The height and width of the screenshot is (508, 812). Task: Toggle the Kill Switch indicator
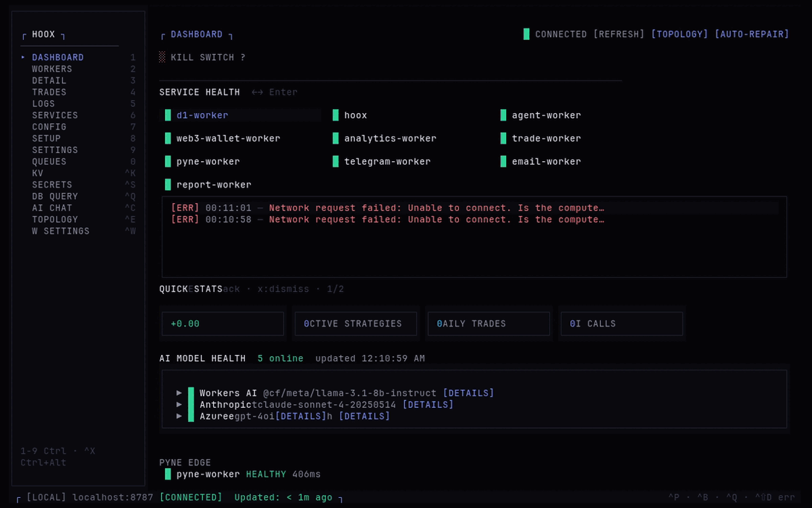(162, 58)
